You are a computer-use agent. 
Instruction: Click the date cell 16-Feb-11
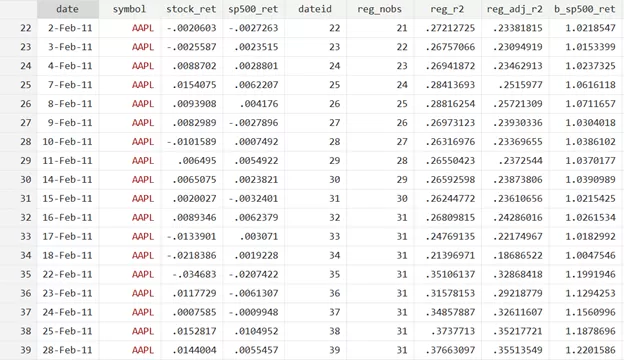click(67, 218)
